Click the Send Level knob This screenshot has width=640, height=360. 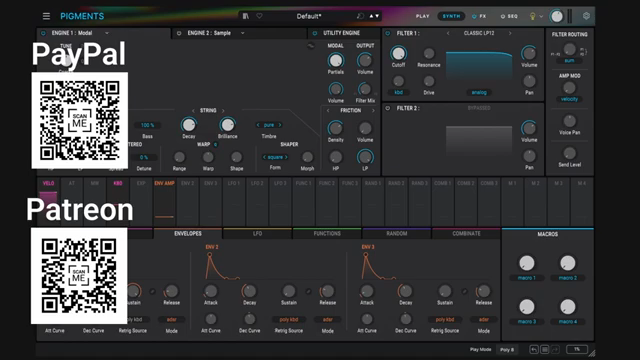tap(569, 153)
